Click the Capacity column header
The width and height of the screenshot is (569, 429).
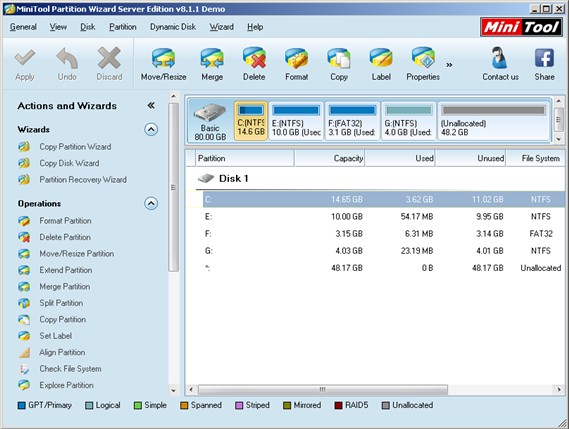point(329,158)
